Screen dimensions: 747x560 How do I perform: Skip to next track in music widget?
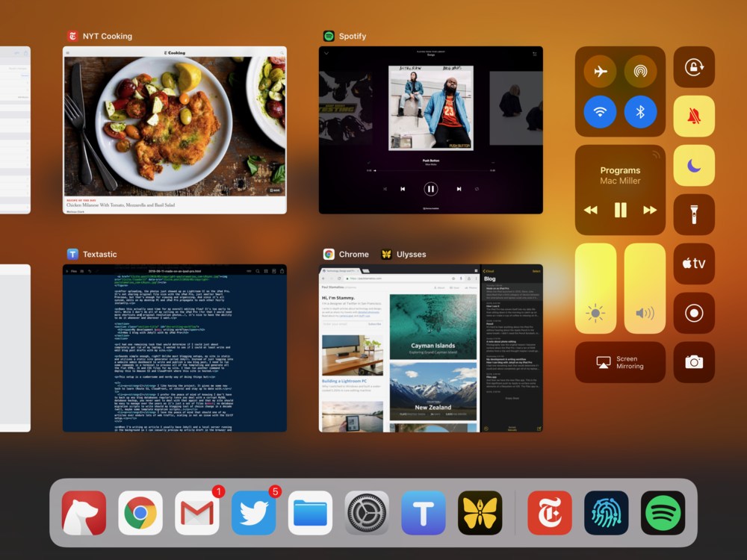[650, 211]
